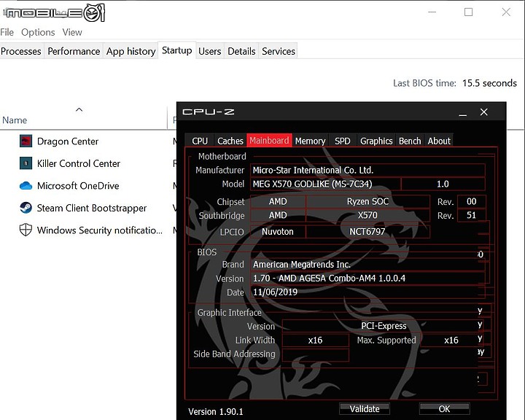Select the Microsoft OneDrive row
This screenshot has height=420, width=525.
pyautogui.click(x=88, y=185)
